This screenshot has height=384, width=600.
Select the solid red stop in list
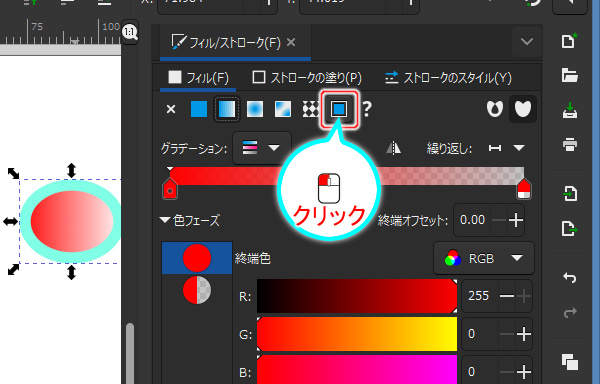pos(197,258)
